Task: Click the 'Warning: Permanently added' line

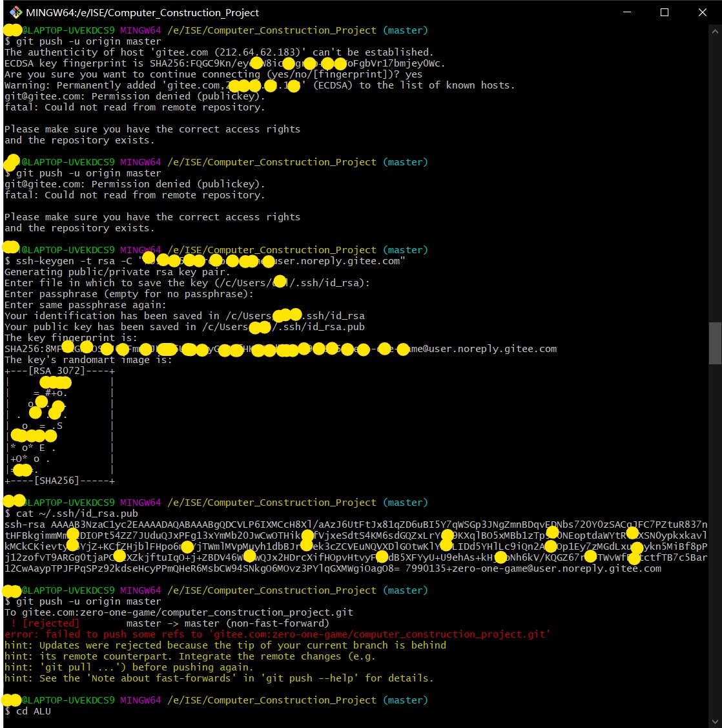Action: [x=260, y=85]
